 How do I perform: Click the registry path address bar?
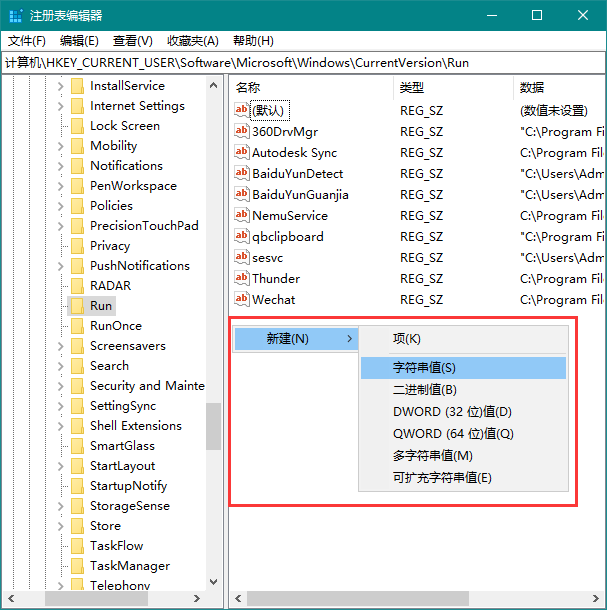tap(304, 63)
